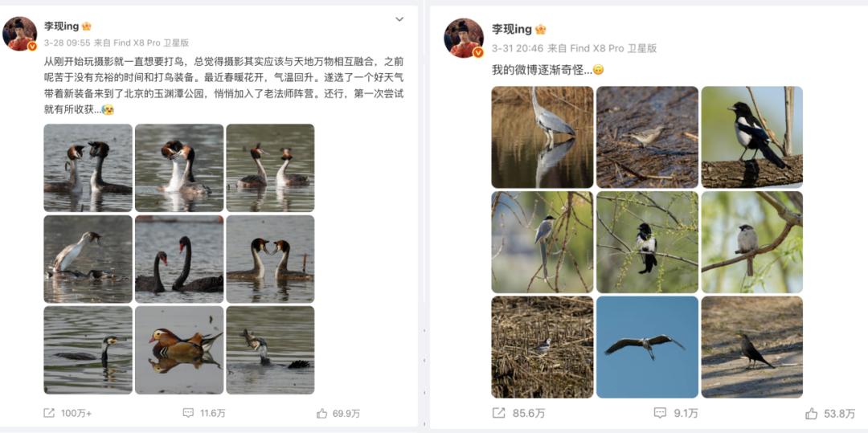View the flying heron against the blue sky photo

coord(647,347)
